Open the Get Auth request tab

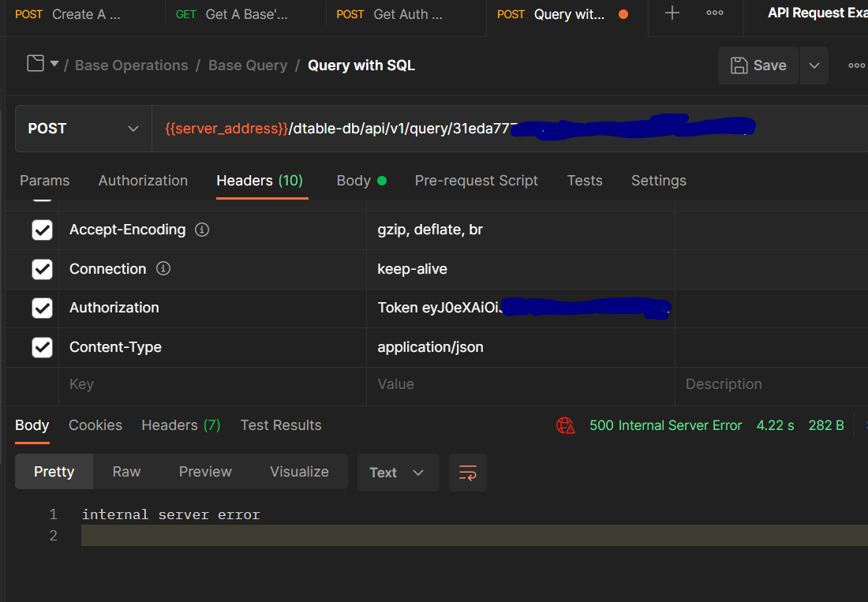tap(406, 14)
